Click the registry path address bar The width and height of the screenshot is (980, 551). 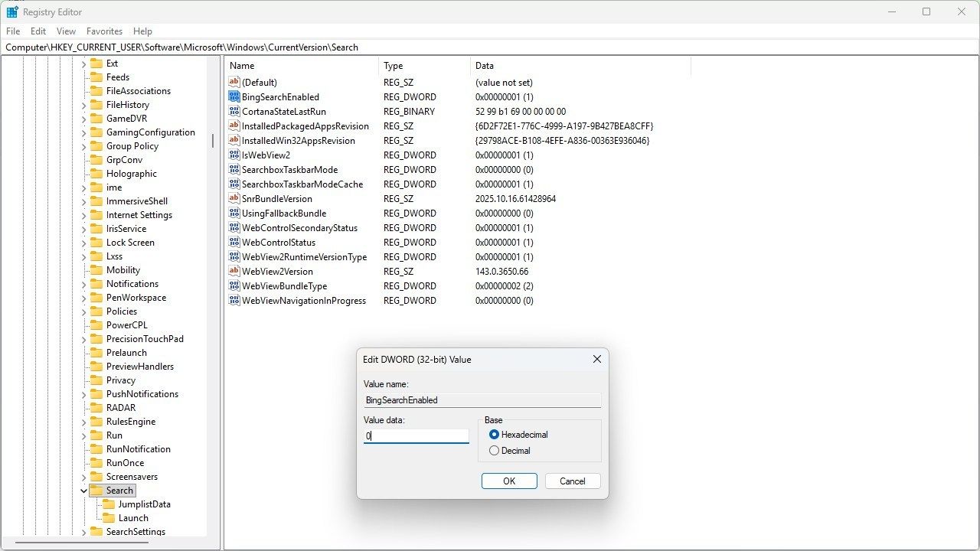tap(490, 47)
